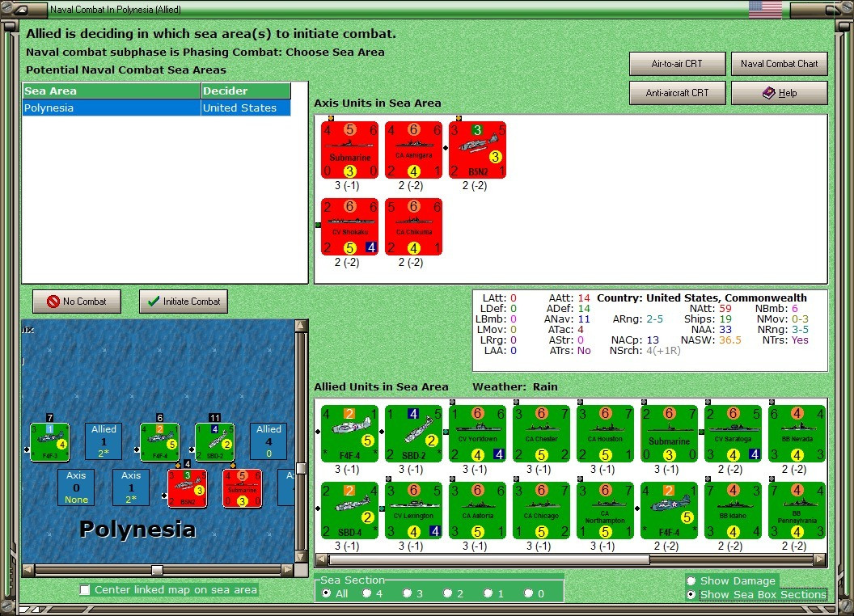Click the Sea Area column header
The height and width of the screenshot is (616, 854).
[x=112, y=91]
